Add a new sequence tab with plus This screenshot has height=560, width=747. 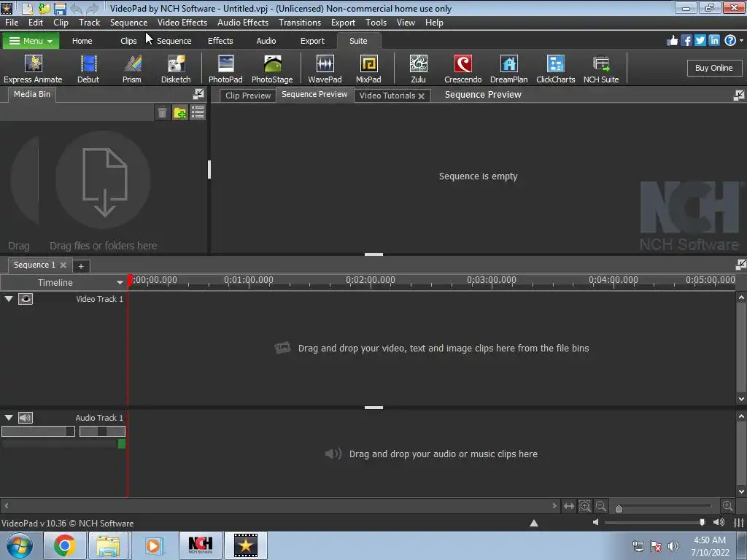click(x=81, y=266)
